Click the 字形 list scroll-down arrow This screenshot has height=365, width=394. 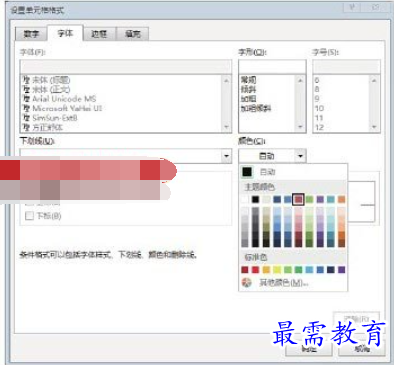pos(300,127)
